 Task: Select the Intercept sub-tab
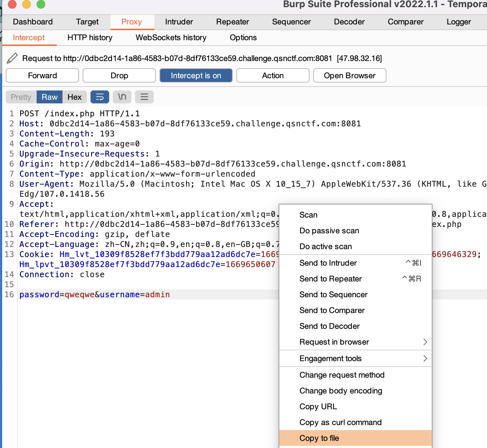[29, 38]
